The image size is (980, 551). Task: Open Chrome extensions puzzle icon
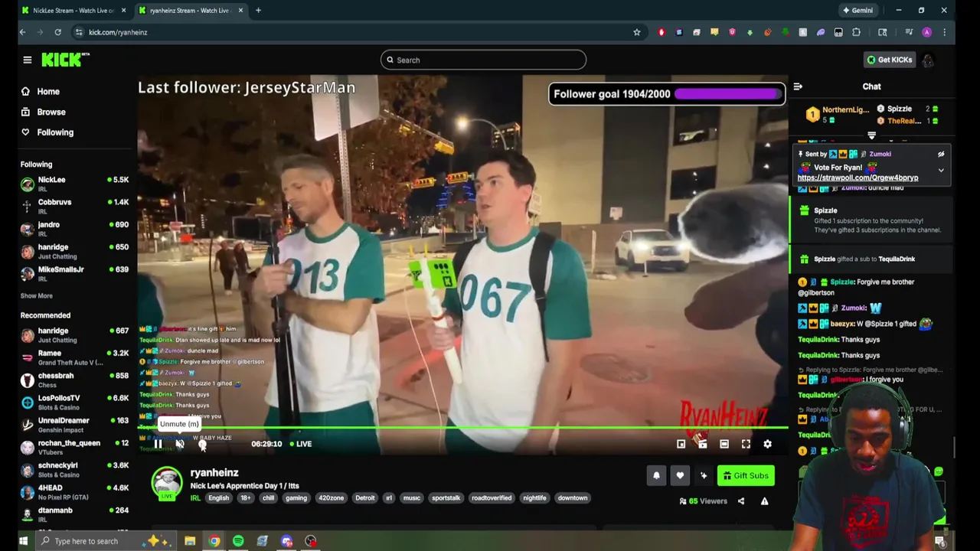tap(856, 32)
